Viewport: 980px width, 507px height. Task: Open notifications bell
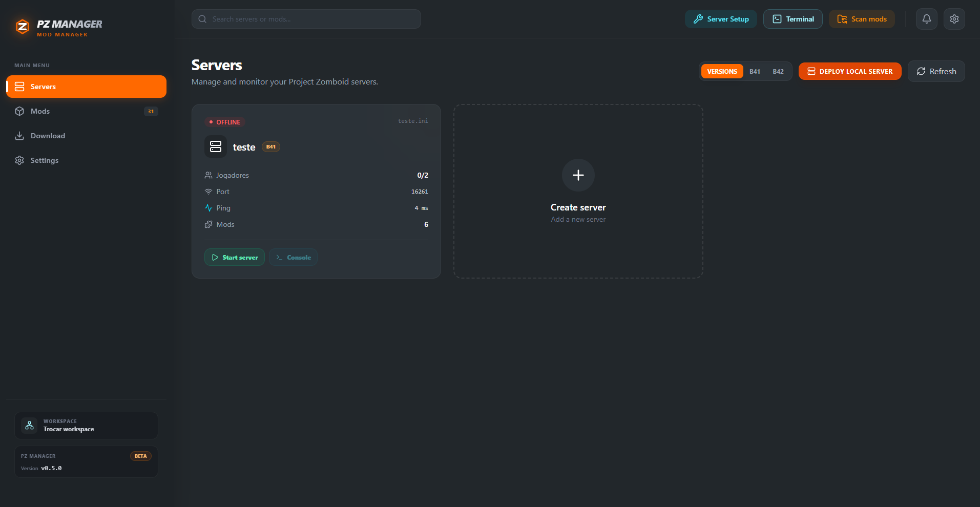pos(927,19)
